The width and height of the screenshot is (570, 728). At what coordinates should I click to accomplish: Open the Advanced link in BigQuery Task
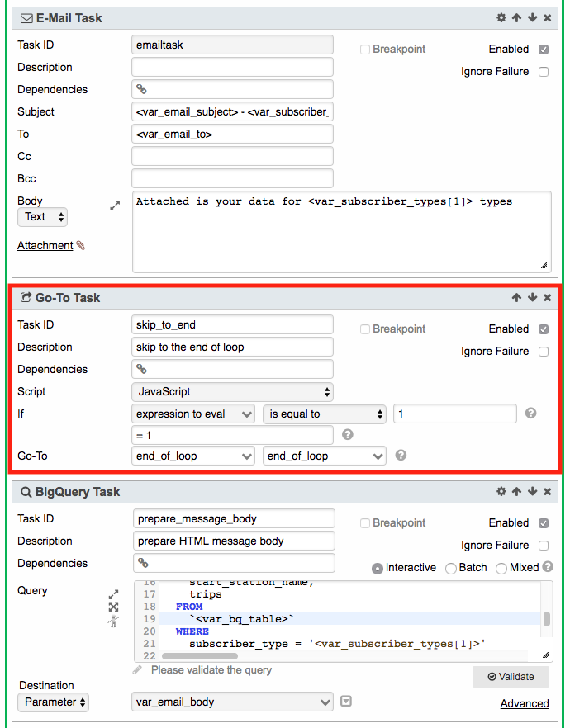coord(524,703)
